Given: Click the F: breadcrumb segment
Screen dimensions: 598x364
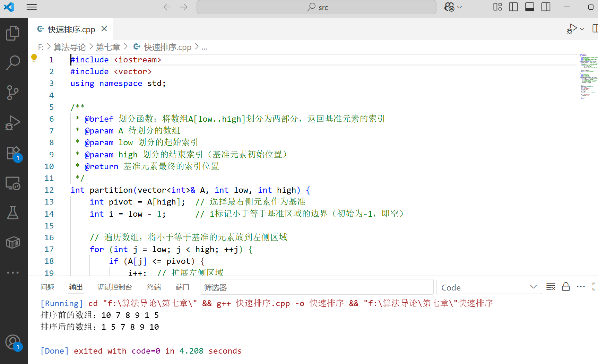Looking at the screenshot, I should [x=41, y=47].
